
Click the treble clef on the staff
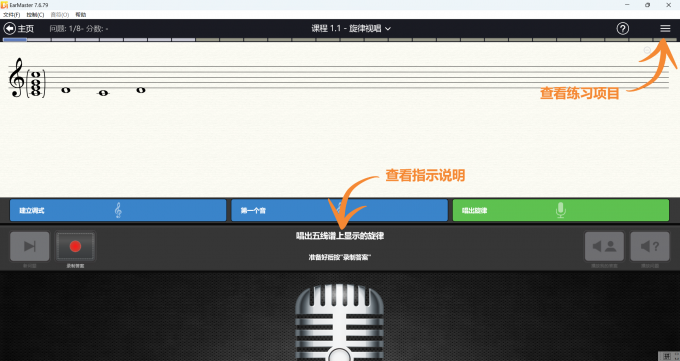coord(16,78)
